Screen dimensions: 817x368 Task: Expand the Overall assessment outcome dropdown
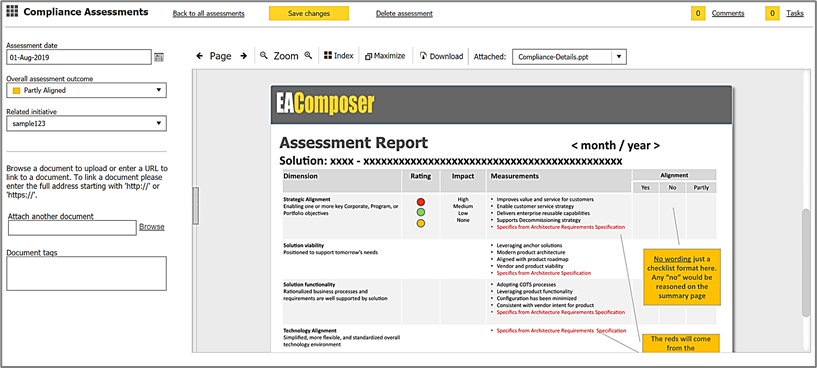click(x=86, y=90)
